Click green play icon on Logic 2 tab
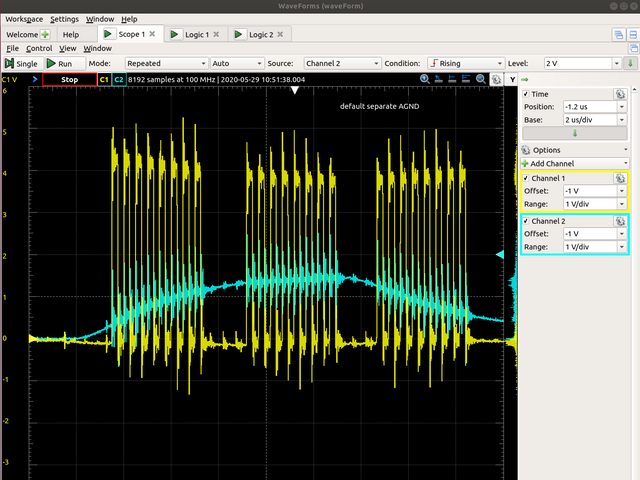 [238, 34]
